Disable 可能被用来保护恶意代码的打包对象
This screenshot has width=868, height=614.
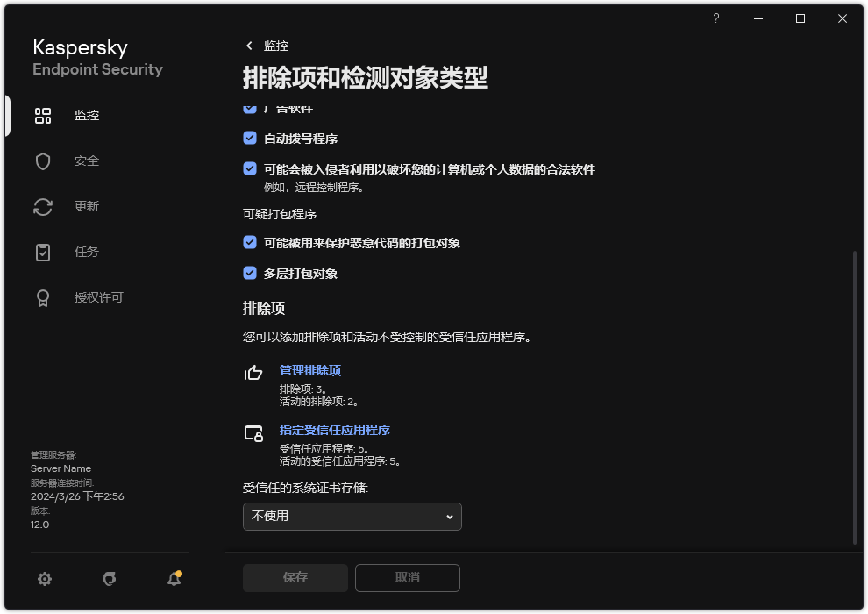(x=249, y=243)
